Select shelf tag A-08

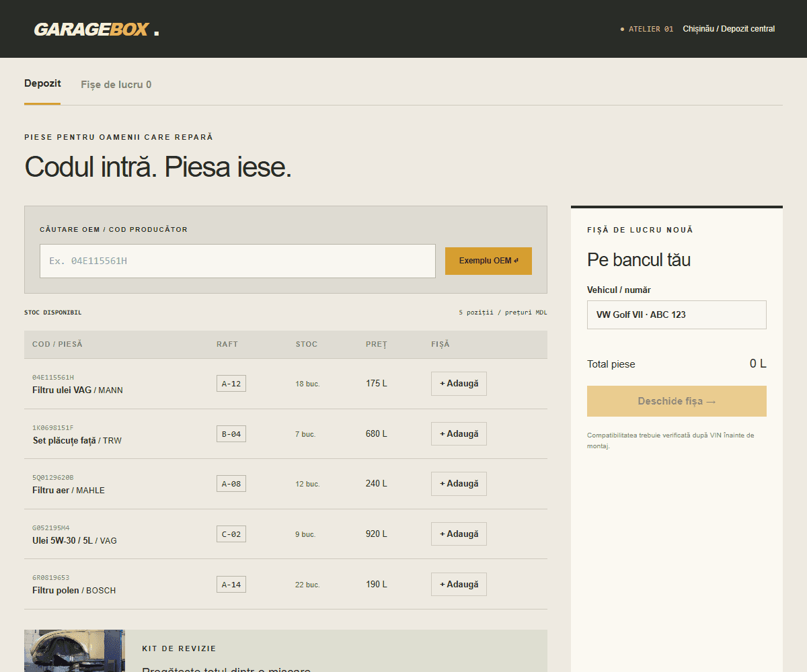231,484
